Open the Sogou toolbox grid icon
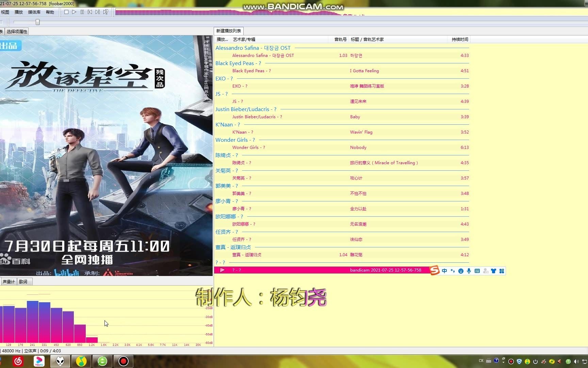The width and height of the screenshot is (588, 368). (x=502, y=271)
